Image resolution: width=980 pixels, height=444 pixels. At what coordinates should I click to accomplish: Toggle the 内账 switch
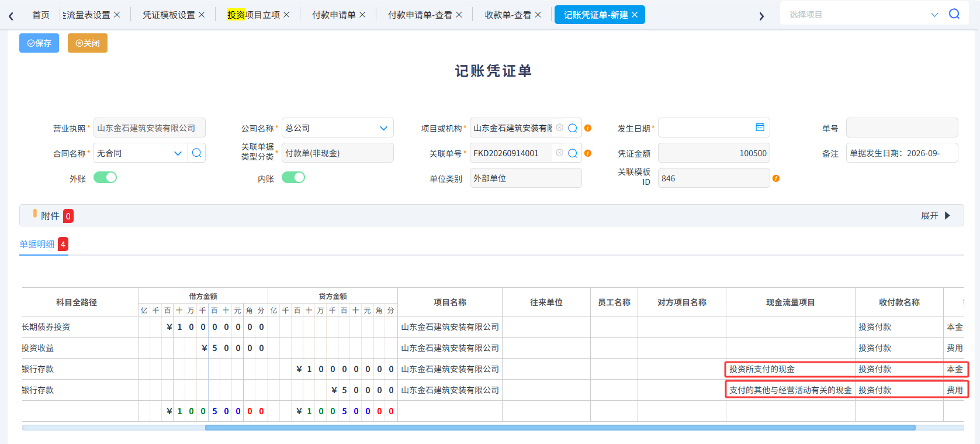[293, 177]
